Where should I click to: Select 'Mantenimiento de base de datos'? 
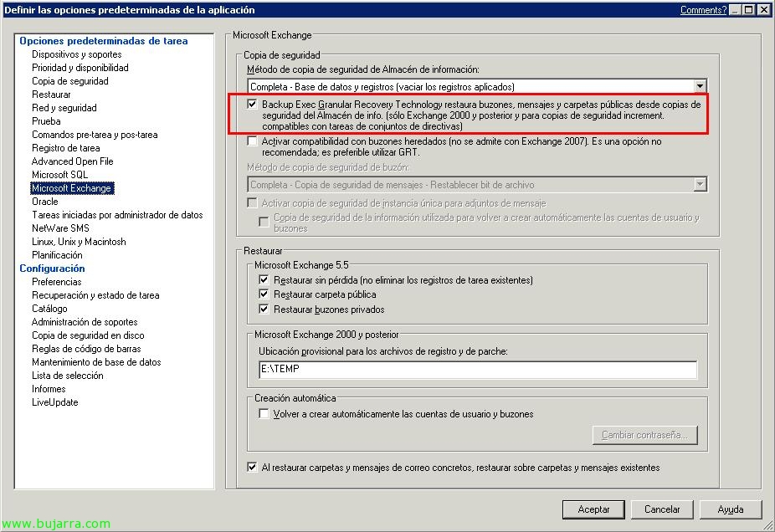96,362
